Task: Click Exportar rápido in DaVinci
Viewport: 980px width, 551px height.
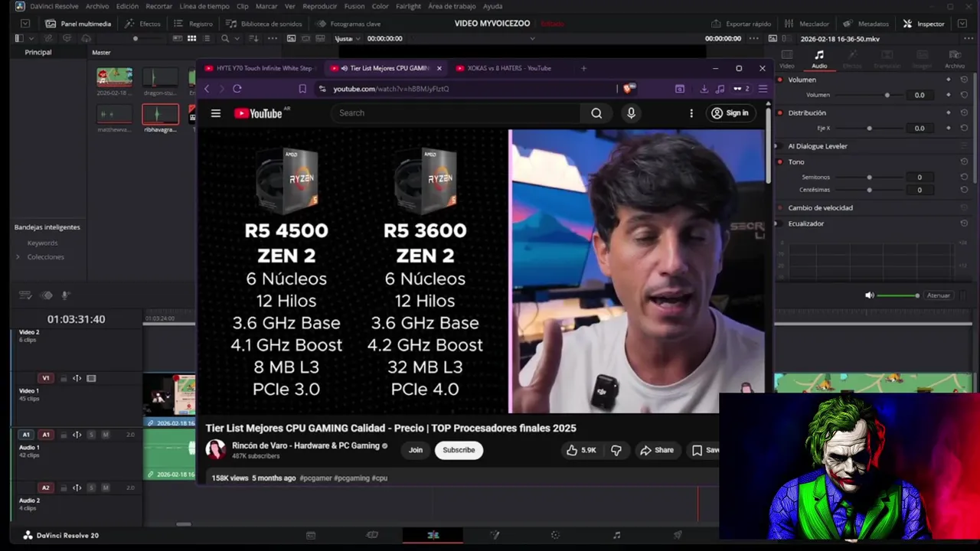Action: click(x=741, y=24)
